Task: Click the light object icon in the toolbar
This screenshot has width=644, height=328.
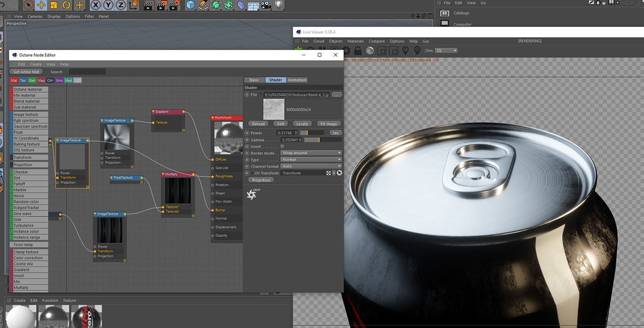Action: coord(279,6)
